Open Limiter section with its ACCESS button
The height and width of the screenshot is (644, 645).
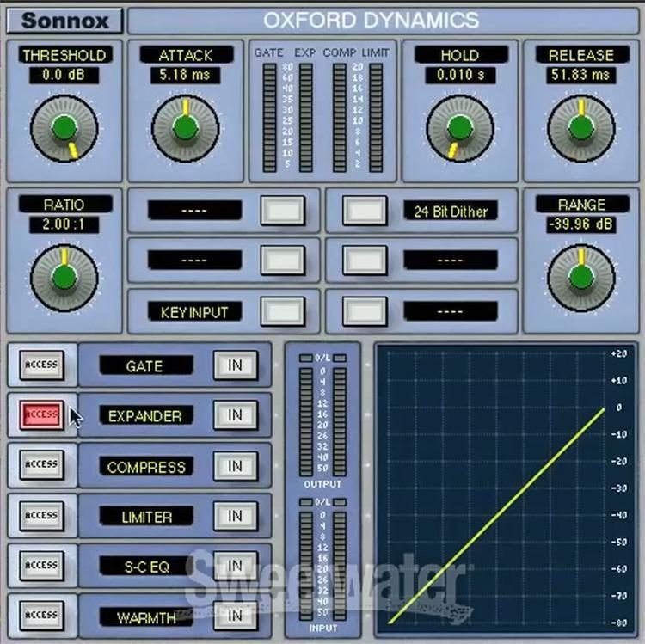tap(41, 515)
